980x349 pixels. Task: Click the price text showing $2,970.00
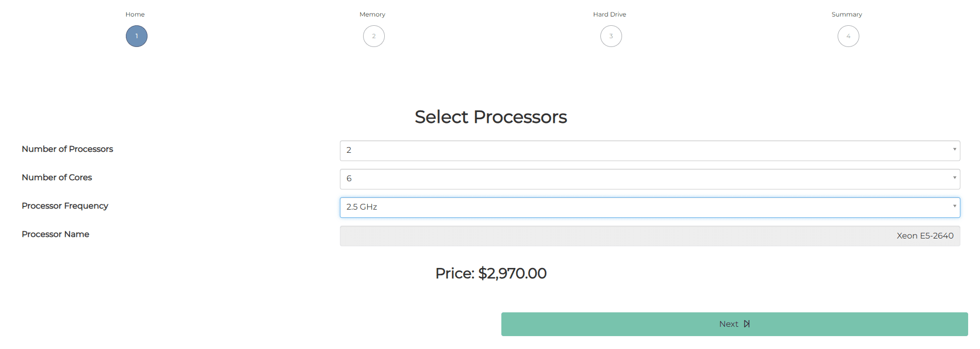491,273
